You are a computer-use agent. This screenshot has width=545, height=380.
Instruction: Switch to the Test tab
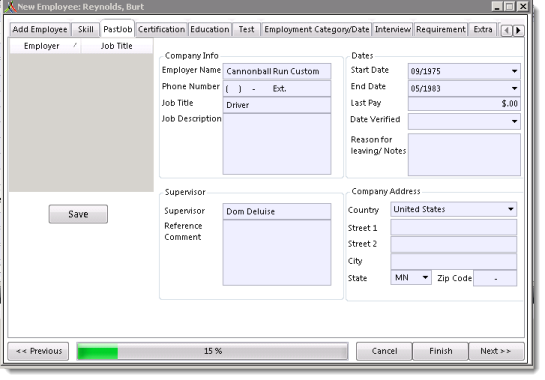click(246, 30)
